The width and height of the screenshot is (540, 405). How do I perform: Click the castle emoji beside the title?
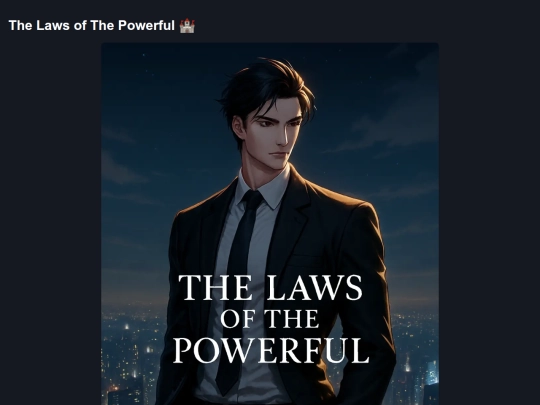187,26
